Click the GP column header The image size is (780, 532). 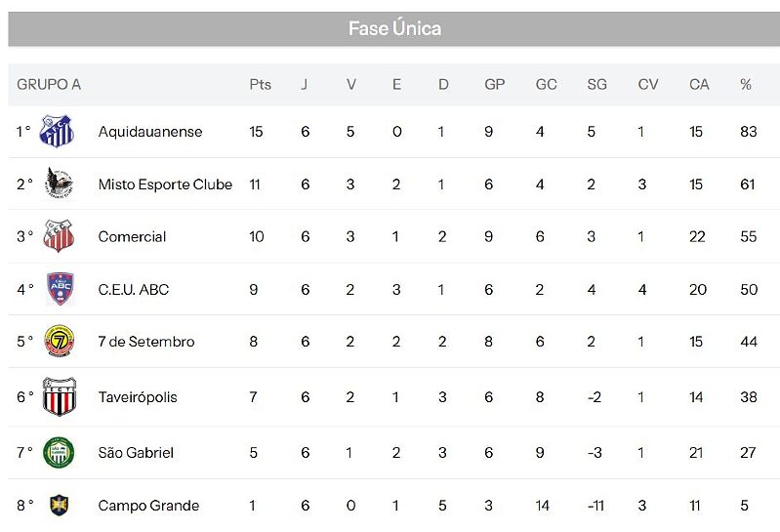495,85
